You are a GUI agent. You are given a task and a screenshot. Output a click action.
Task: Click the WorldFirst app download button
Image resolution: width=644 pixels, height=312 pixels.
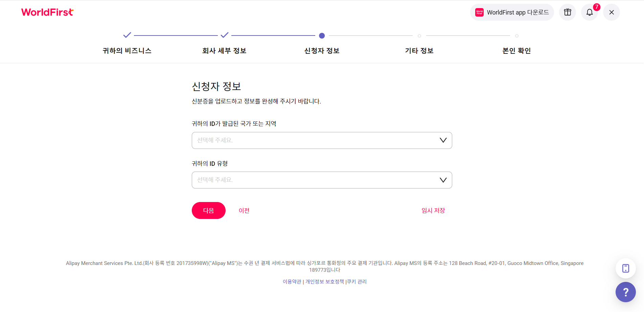click(512, 12)
